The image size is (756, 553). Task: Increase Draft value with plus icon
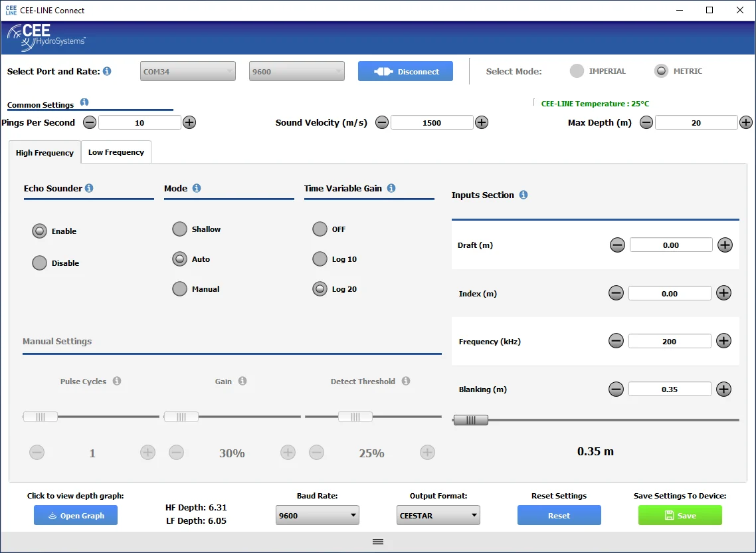[x=725, y=245]
